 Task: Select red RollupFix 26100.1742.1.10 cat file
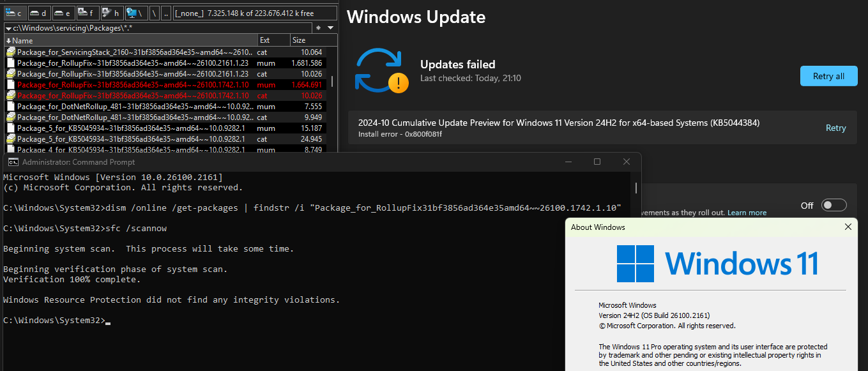point(165,95)
